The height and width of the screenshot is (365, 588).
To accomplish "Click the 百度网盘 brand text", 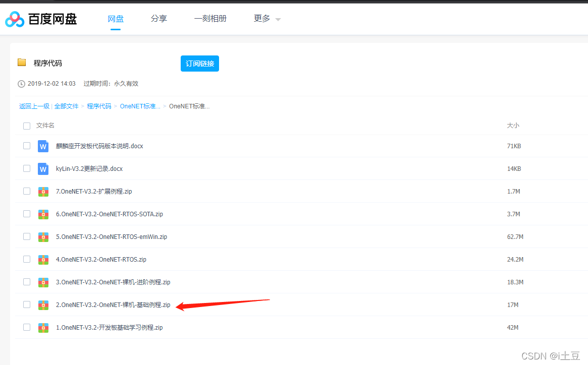I will (x=52, y=19).
